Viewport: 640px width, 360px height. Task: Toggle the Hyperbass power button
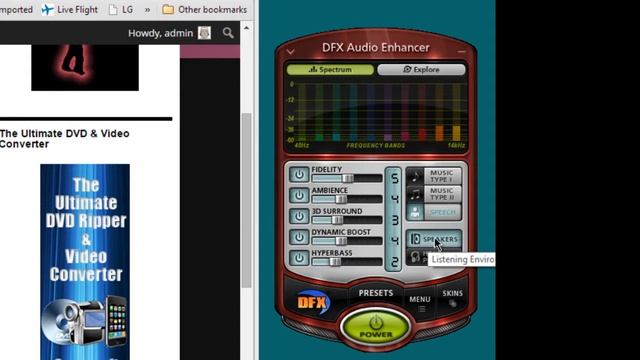(299, 258)
